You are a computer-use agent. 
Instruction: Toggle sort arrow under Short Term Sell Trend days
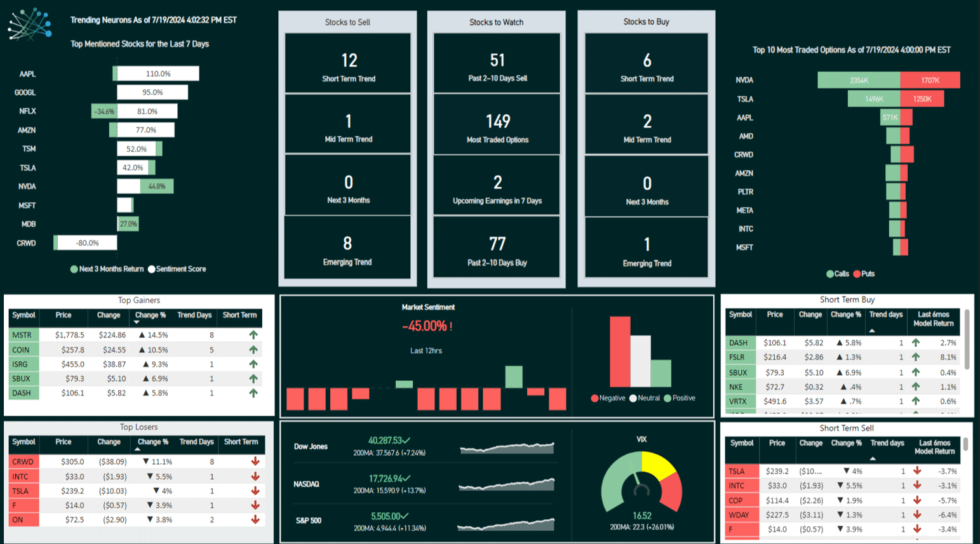coord(873,458)
